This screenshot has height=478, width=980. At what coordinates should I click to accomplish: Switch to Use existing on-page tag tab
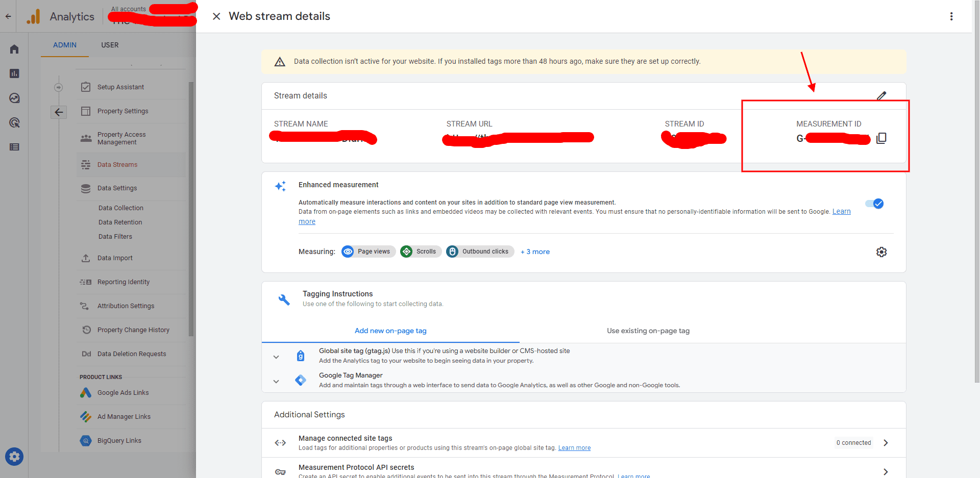tap(648, 331)
